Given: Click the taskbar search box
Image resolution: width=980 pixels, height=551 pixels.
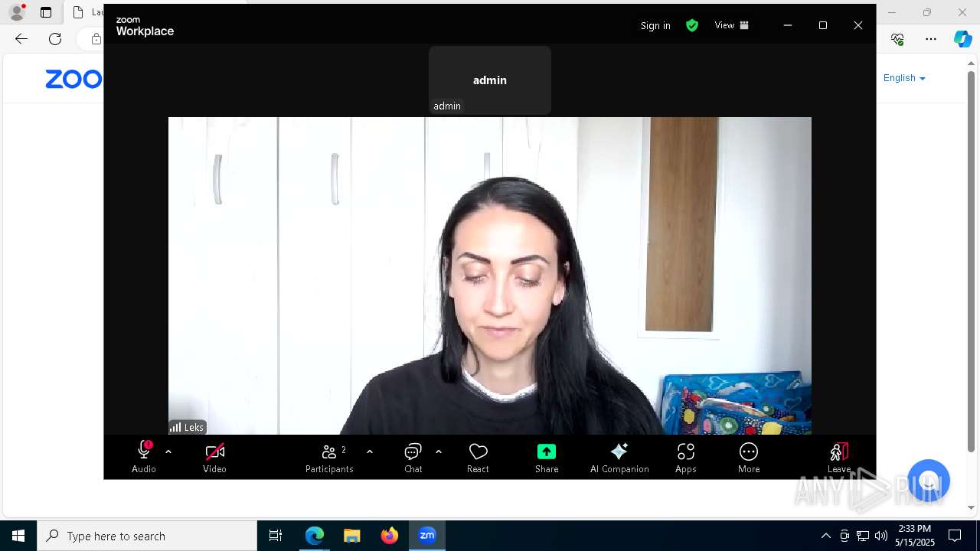Looking at the screenshot, I should [147, 536].
